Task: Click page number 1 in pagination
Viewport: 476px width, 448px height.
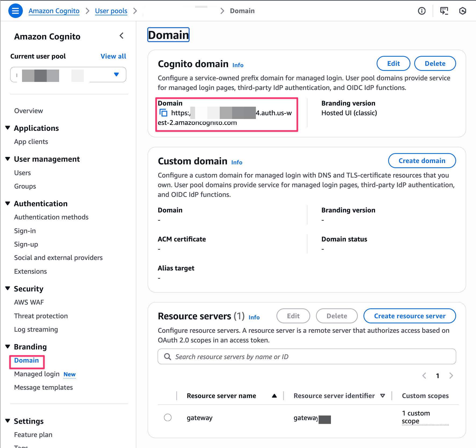Action: coord(438,376)
